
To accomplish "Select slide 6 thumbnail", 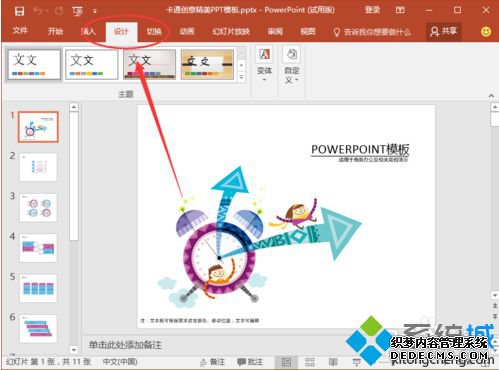I will click(38, 328).
